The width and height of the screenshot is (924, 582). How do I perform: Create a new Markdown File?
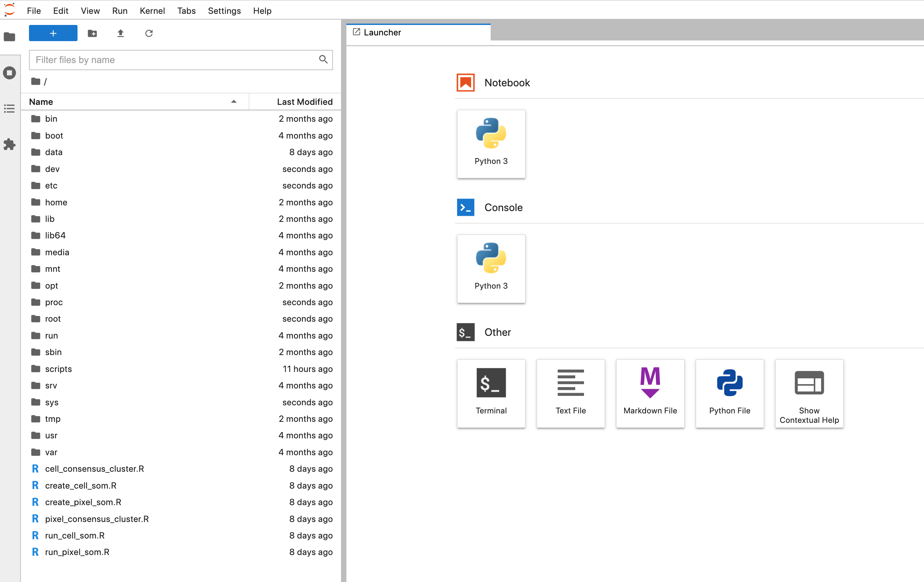tap(650, 393)
